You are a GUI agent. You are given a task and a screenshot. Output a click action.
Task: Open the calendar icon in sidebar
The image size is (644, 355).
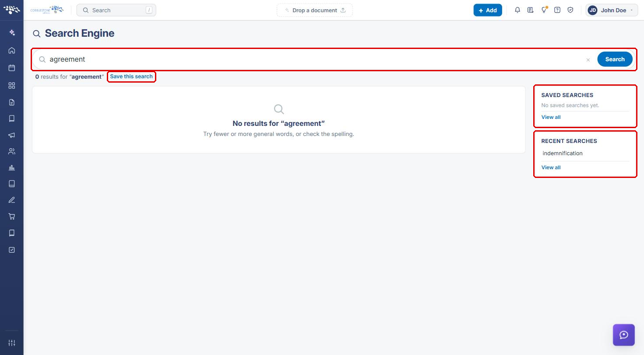pyautogui.click(x=12, y=68)
